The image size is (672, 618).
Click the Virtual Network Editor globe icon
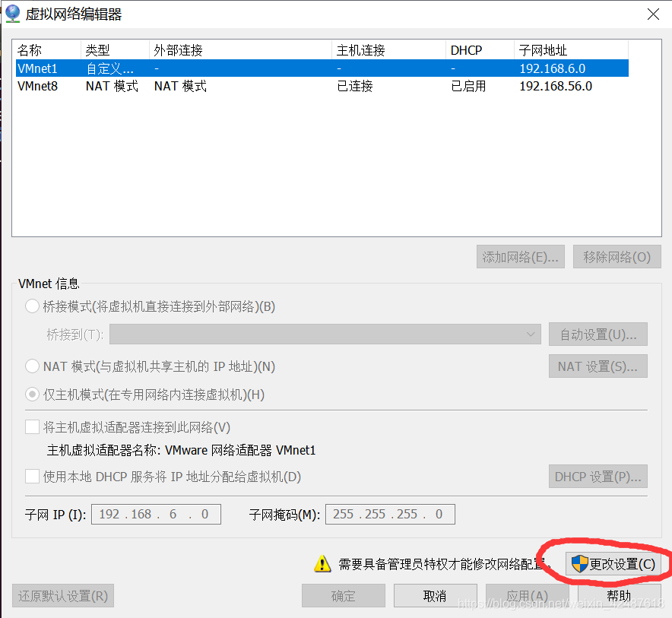click(x=12, y=13)
